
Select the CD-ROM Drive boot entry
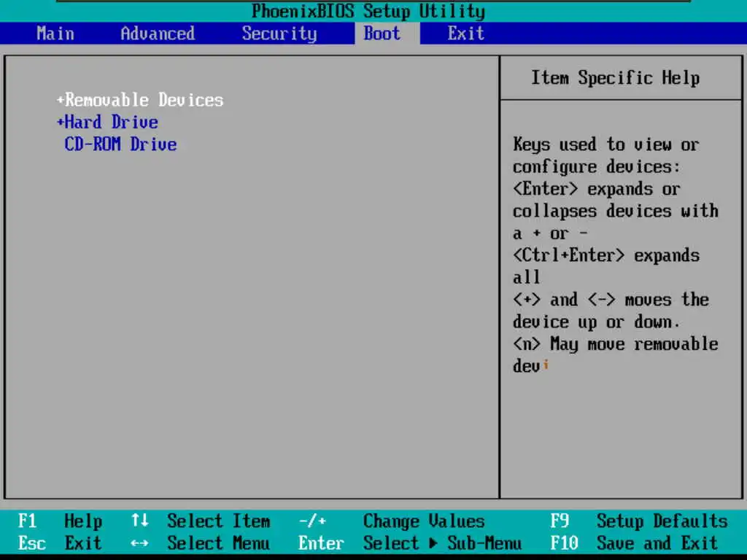click(120, 144)
